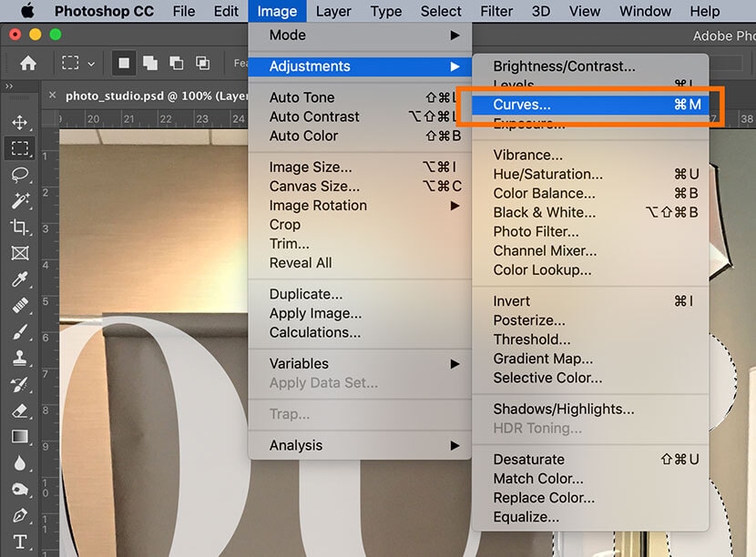Close the photo_studio.psd document tab

coord(52,95)
